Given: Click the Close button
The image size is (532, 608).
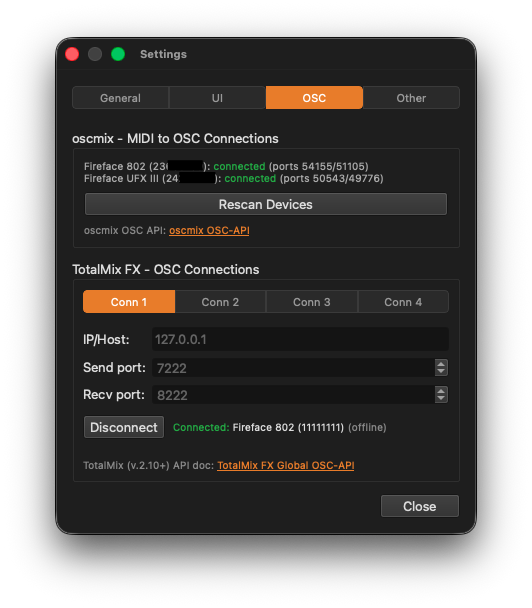Looking at the screenshot, I should [x=420, y=506].
